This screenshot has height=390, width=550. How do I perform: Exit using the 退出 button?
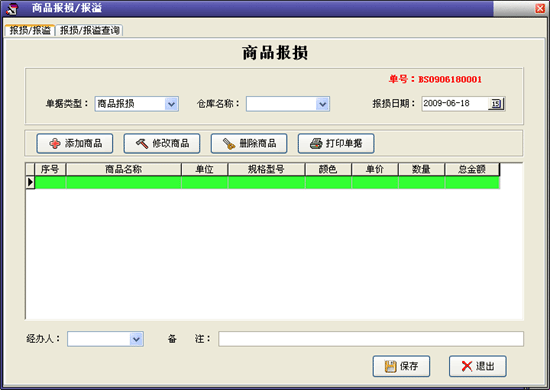click(x=478, y=366)
